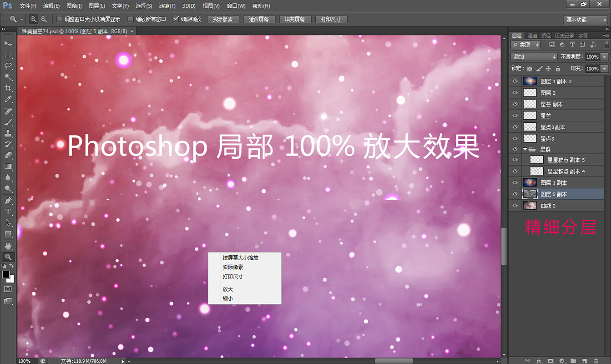
Task: Collapse the 星群 layer group
Action: (525, 149)
